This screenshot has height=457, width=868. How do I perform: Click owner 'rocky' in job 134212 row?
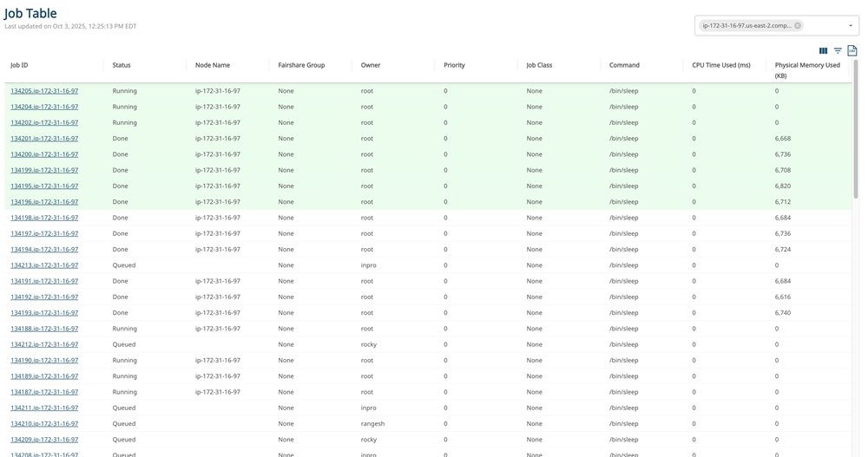coord(369,344)
